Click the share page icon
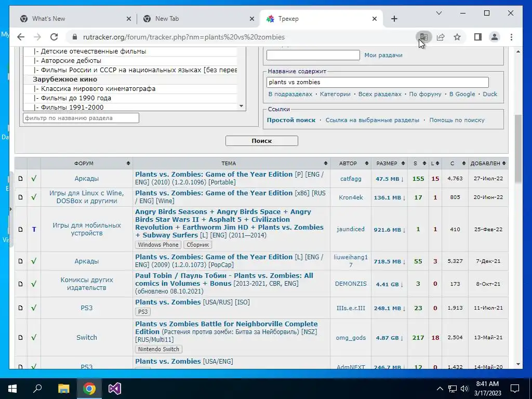 441,37
